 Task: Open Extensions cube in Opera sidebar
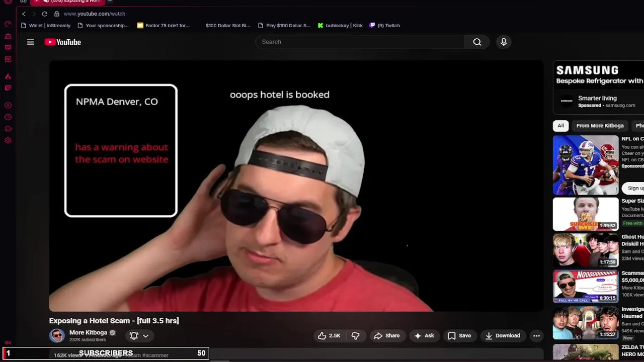point(8,129)
